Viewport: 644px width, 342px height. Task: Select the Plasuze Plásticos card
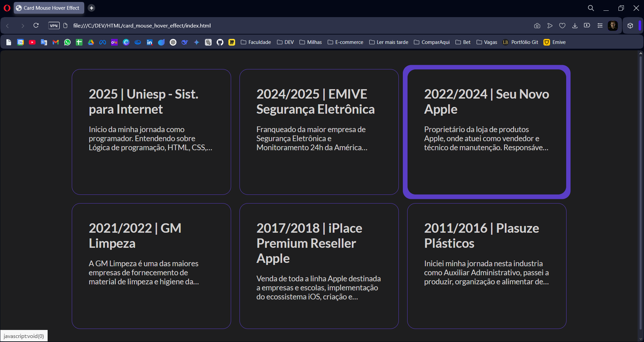[x=487, y=266]
